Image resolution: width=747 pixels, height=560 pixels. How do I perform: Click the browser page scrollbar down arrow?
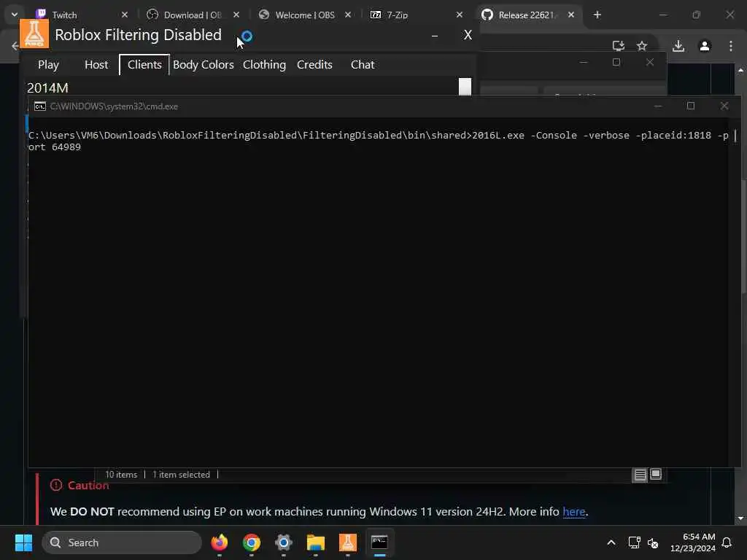tap(740, 518)
